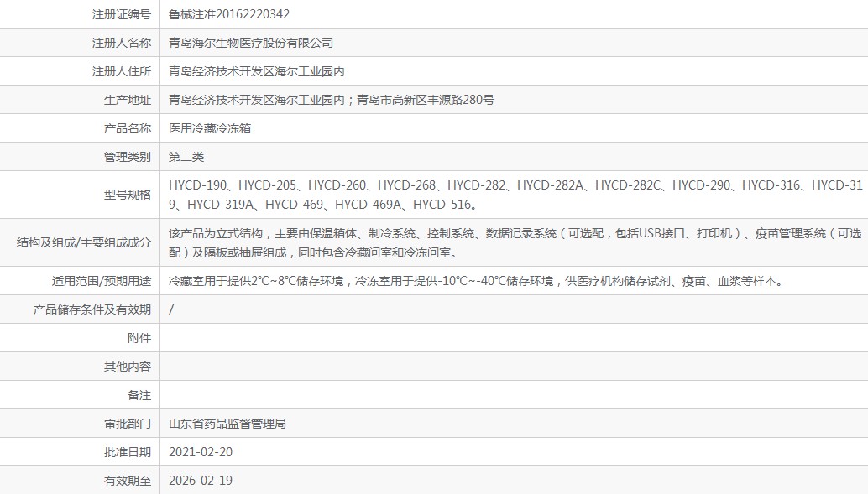Viewport: 868px width, 494px height.
Task: Click the 注册证编号 label cell
Action: click(x=80, y=13)
